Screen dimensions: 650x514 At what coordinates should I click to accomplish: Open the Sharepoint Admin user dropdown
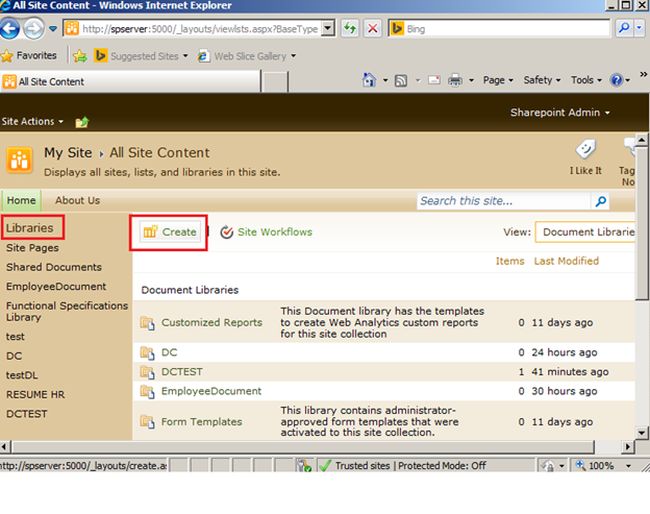tap(560, 112)
